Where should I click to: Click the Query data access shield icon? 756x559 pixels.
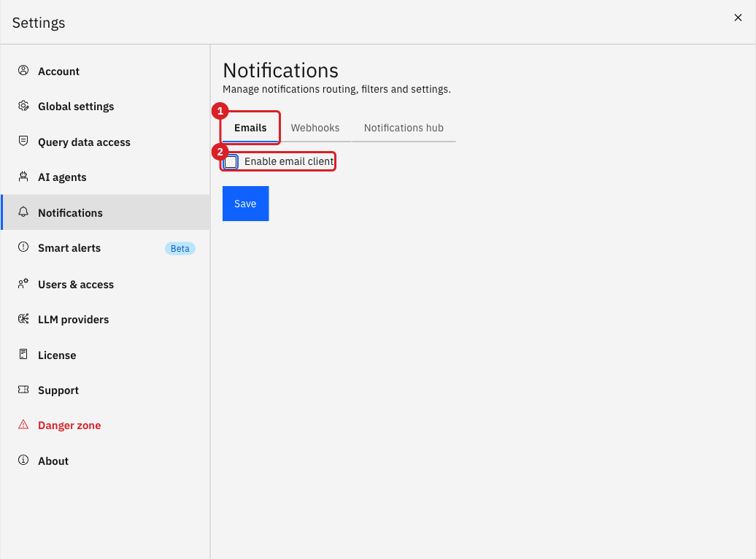(x=23, y=141)
